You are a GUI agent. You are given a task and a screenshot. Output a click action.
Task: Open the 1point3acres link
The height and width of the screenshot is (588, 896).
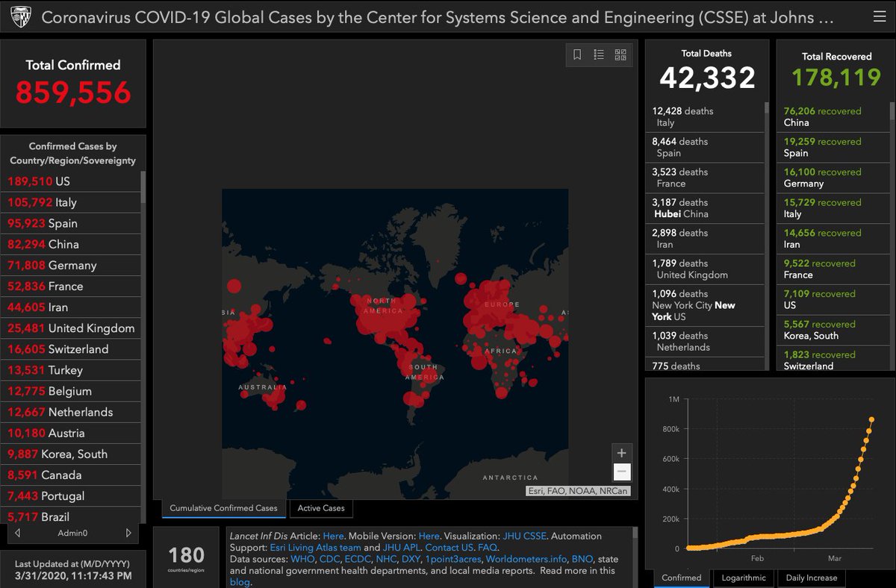[x=453, y=559]
